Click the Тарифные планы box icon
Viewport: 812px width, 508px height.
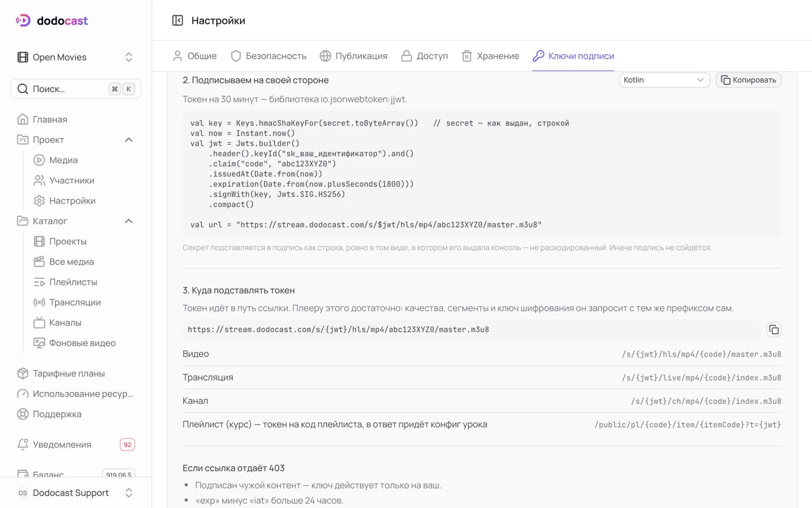pyautogui.click(x=23, y=373)
